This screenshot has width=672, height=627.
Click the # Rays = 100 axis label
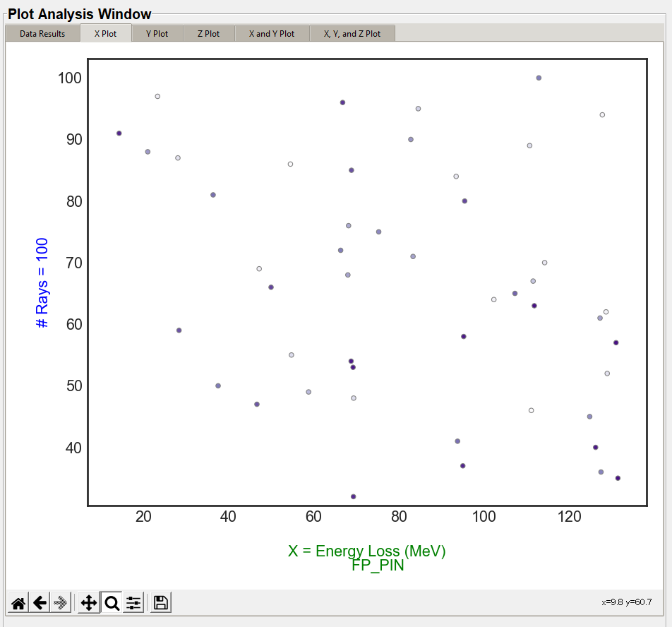click(x=42, y=282)
